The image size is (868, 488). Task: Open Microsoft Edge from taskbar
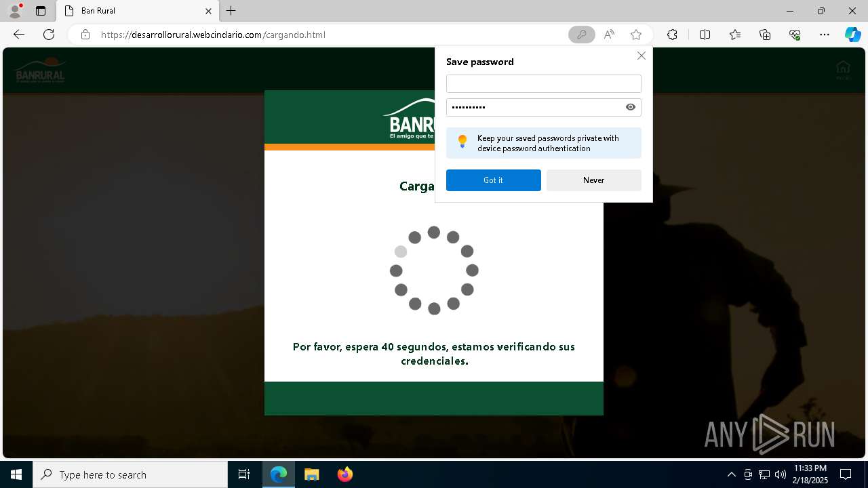279,474
